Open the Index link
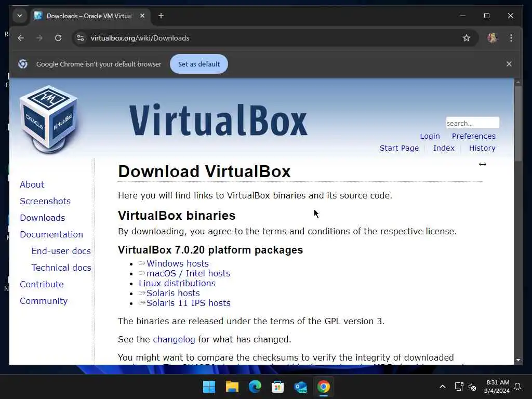The height and width of the screenshot is (399, 532). coord(444,148)
